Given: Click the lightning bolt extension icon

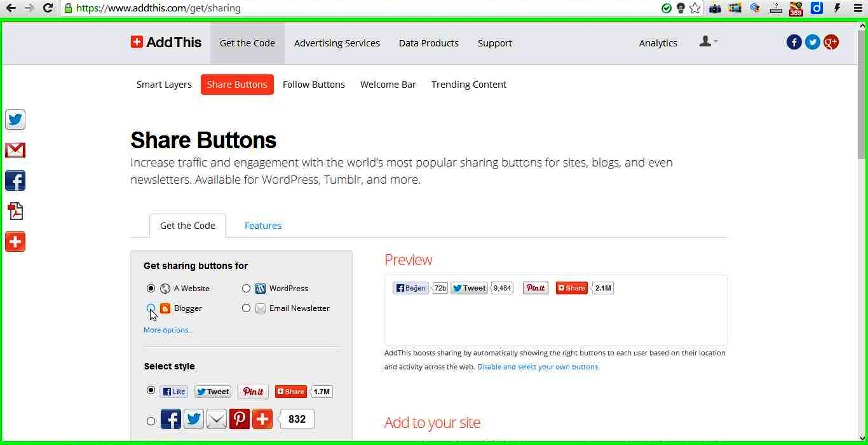Looking at the screenshot, I should click(x=837, y=8).
